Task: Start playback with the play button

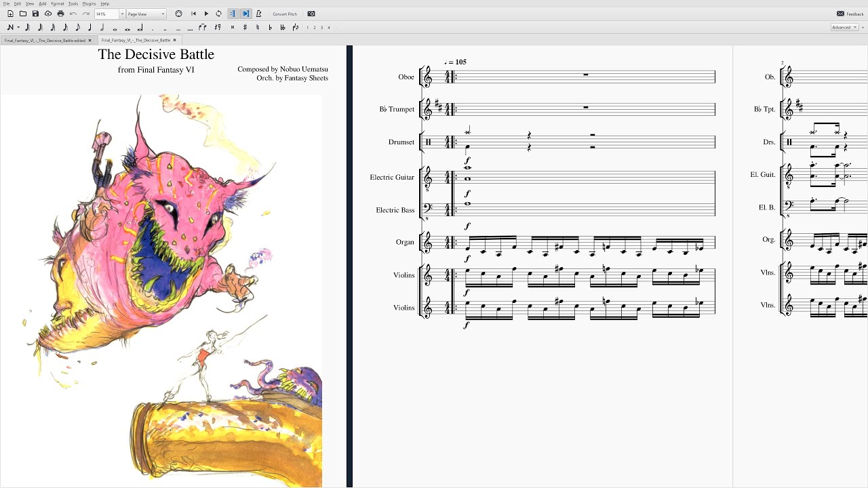Action: [x=206, y=14]
